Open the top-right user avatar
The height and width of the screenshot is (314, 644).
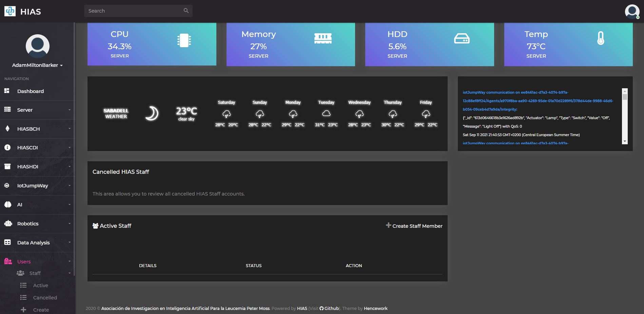click(x=632, y=12)
